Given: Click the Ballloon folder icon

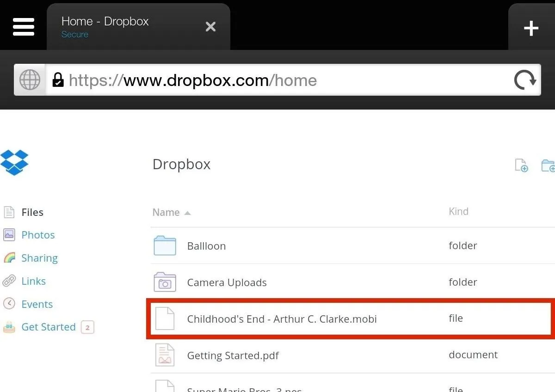Looking at the screenshot, I should click(x=165, y=245).
